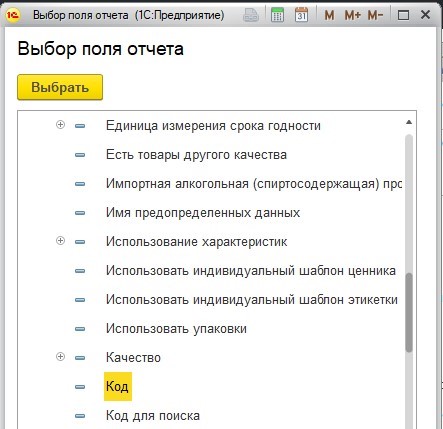This screenshot has height=429, width=443.
Task: Click the list scroll-up arrow
Action: [x=409, y=122]
